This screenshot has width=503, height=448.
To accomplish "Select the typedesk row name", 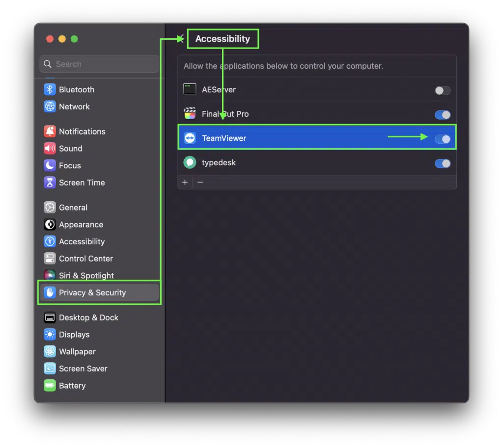I will coord(219,162).
